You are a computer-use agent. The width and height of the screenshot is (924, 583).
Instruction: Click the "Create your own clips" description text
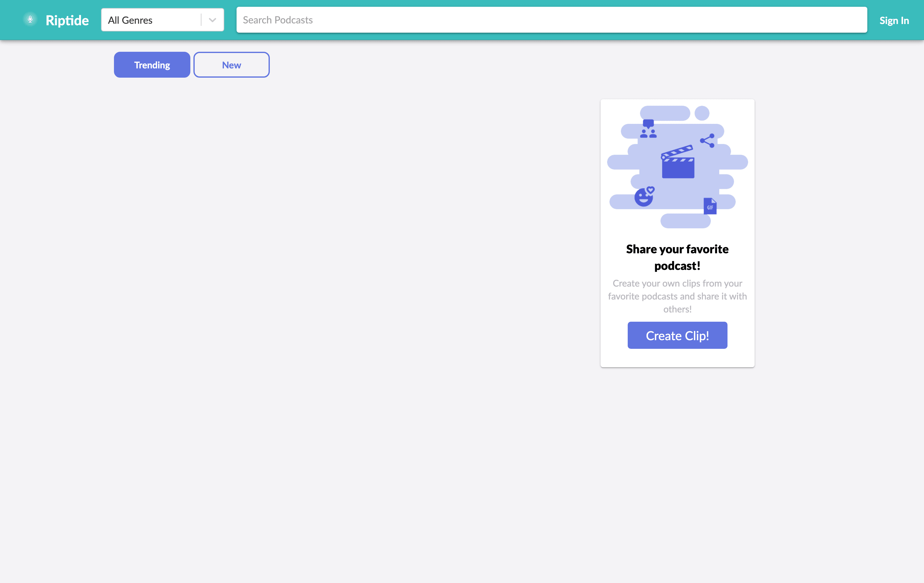click(677, 296)
